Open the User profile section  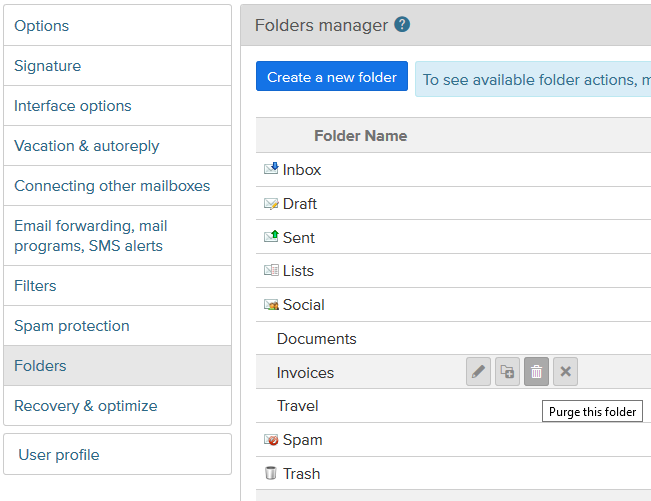pos(117,455)
